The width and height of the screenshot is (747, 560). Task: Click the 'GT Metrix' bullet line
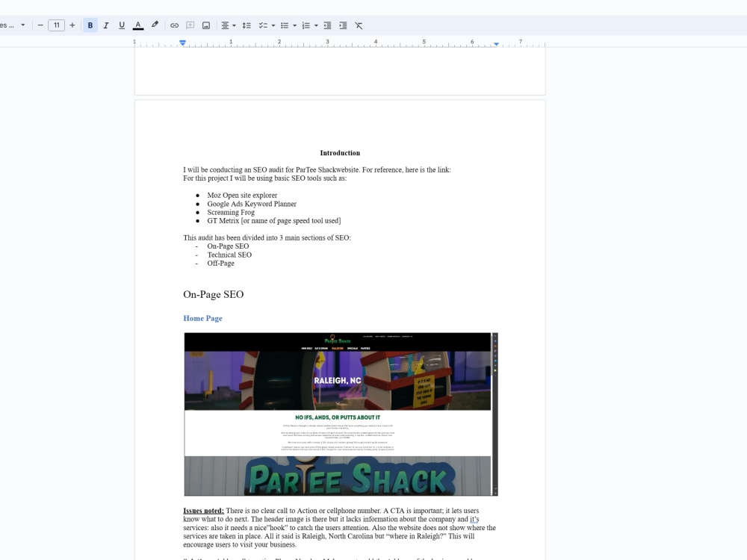(x=274, y=220)
